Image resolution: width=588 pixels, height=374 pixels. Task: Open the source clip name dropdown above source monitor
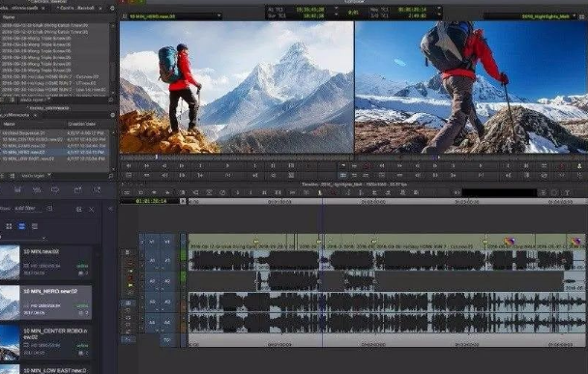pyautogui.click(x=219, y=16)
